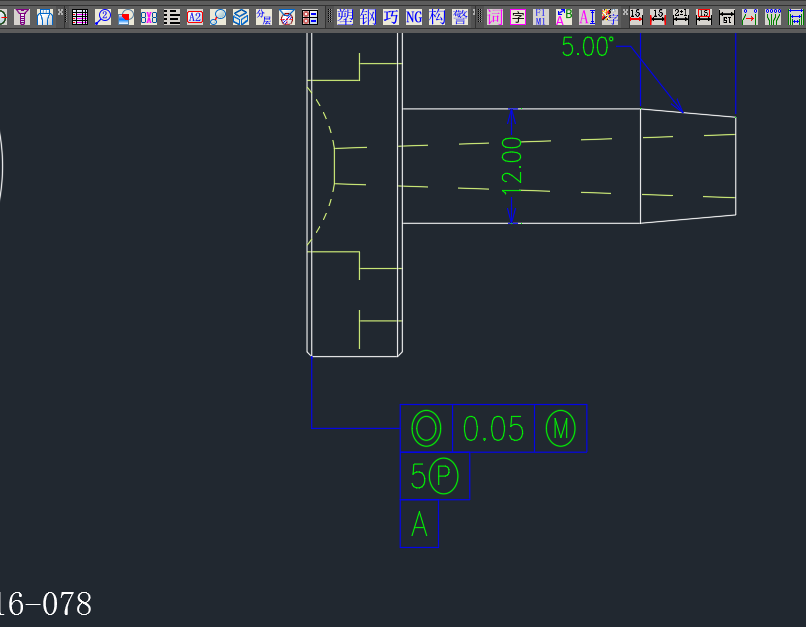Viewport: 806px width, 627px height.
Task: Click the ST dimension tool icon
Action: tap(726, 17)
